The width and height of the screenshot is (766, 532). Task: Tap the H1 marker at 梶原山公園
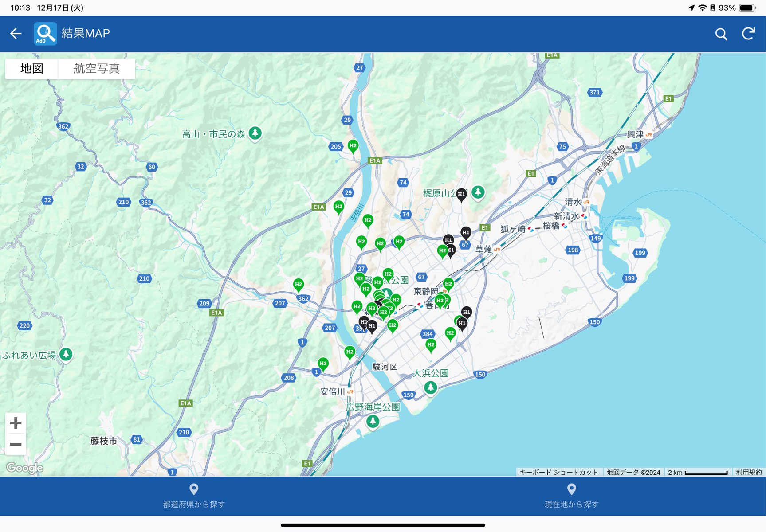pyautogui.click(x=461, y=195)
